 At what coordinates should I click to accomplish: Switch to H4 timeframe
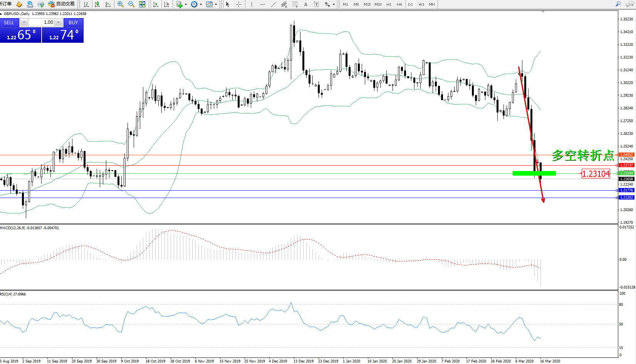point(399,4)
